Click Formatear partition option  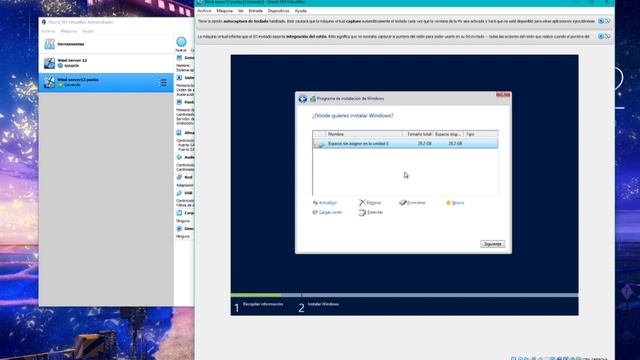point(413,203)
